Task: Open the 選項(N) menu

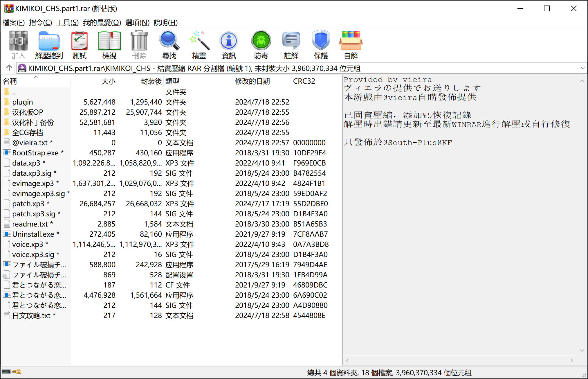Action: pos(137,22)
